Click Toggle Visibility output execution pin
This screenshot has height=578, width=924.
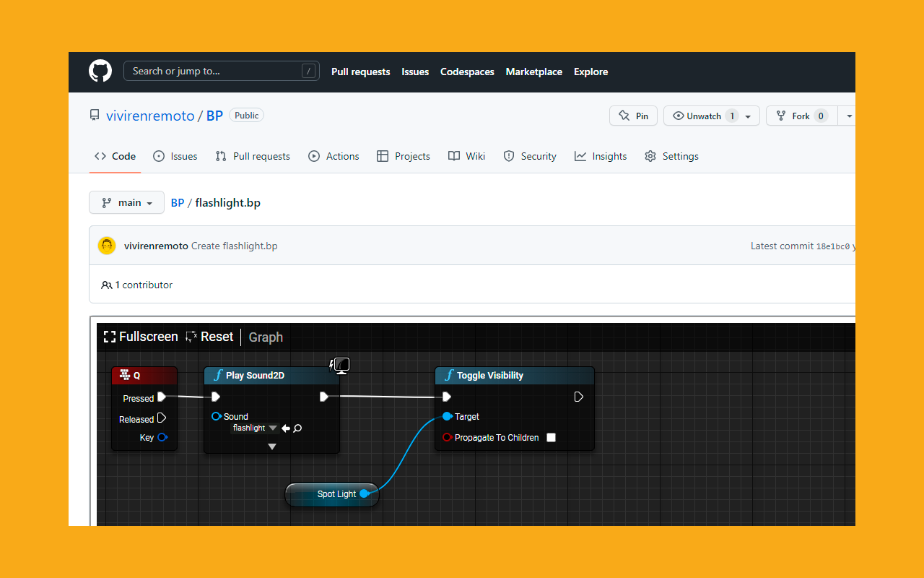(x=579, y=397)
